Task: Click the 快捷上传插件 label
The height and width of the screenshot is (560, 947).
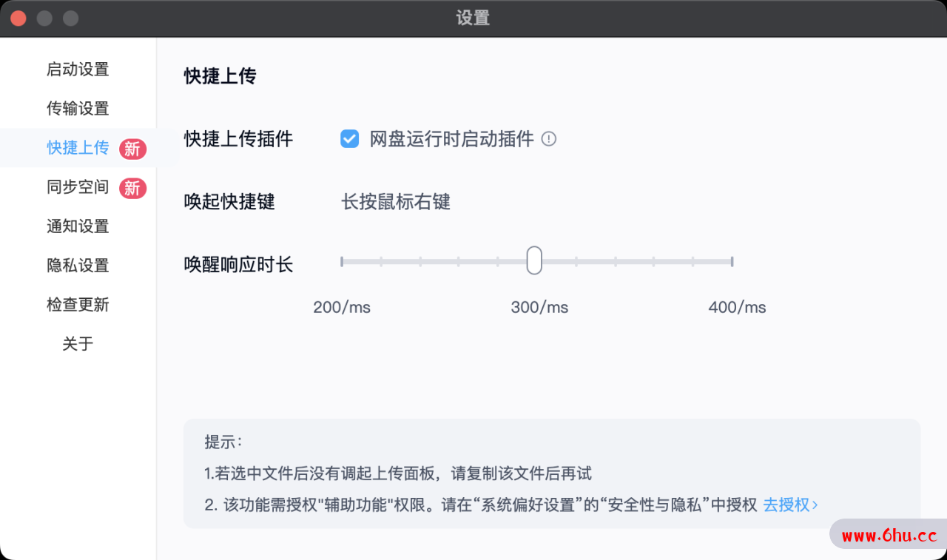Action: click(238, 138)
